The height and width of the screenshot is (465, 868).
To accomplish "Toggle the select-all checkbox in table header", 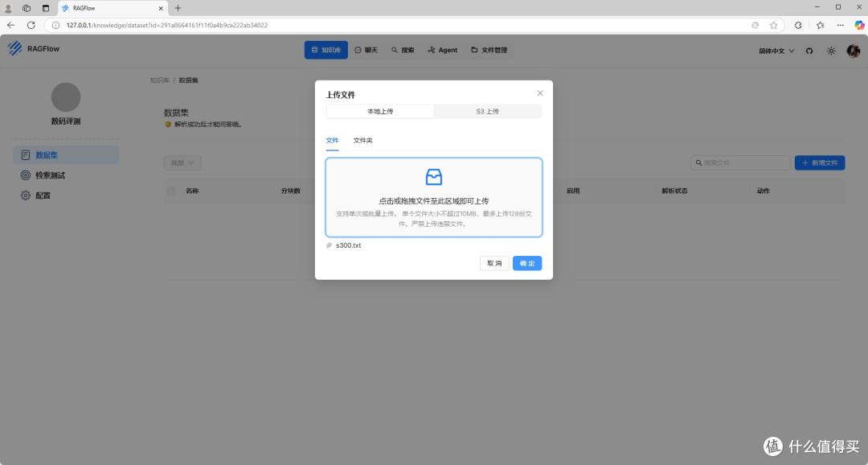I will (171, 191).
